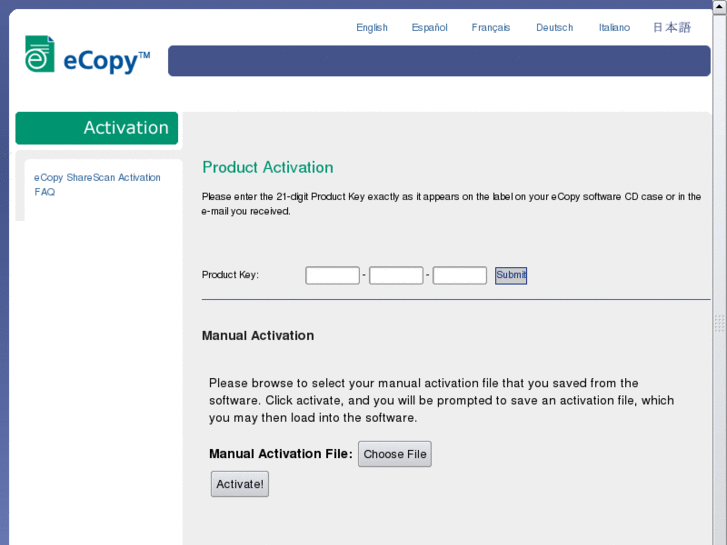The height and width of the screenshot is (545, 727).
Task: Open the Activation tab
Action: pos(97,128)
